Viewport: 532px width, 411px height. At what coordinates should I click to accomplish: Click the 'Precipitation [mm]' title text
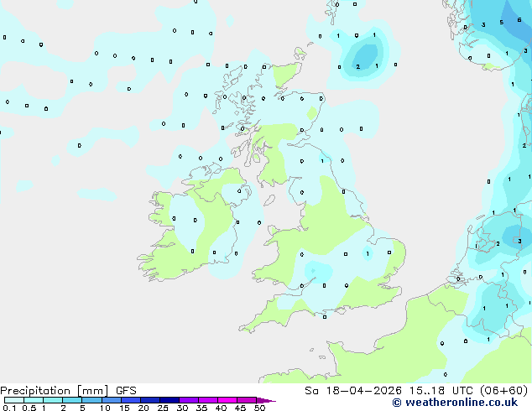click(x=55, y=391)
